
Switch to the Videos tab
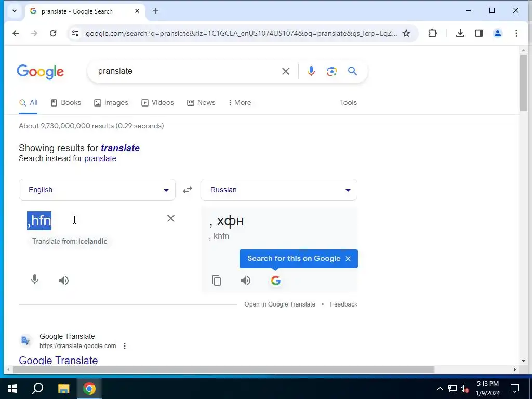click(x=157, y=102)
